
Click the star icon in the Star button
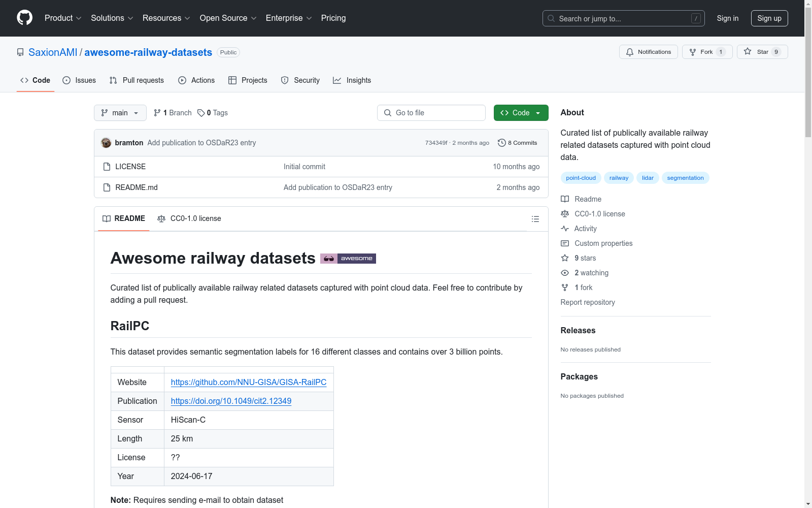click(748, 51)
